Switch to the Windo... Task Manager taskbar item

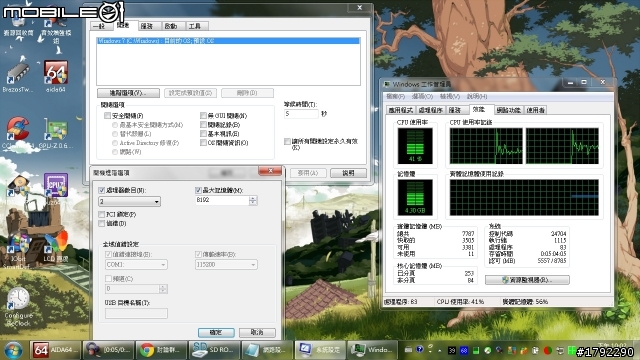pyautogui.click(x=373, y=350)
